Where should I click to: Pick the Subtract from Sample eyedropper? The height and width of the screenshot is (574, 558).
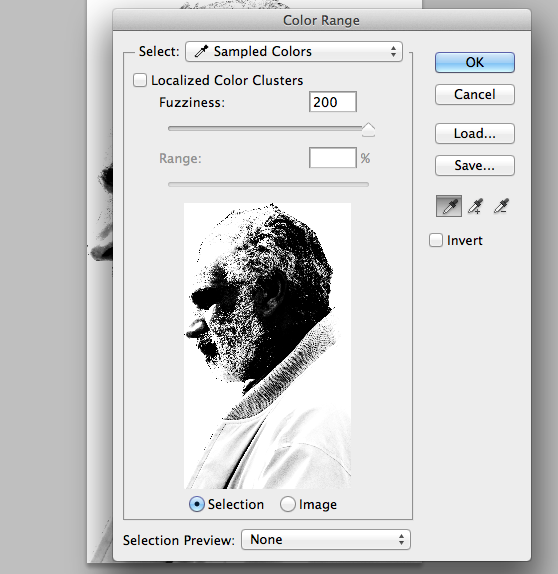(x=501, y=206)
